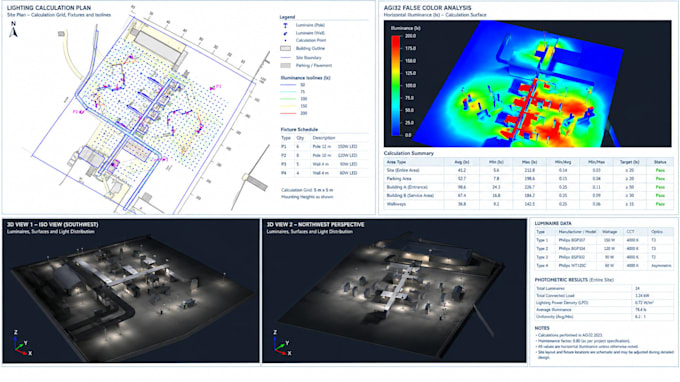The image size is (680, 382).
Task: Click the Notes heading
Action: [542, 328]
